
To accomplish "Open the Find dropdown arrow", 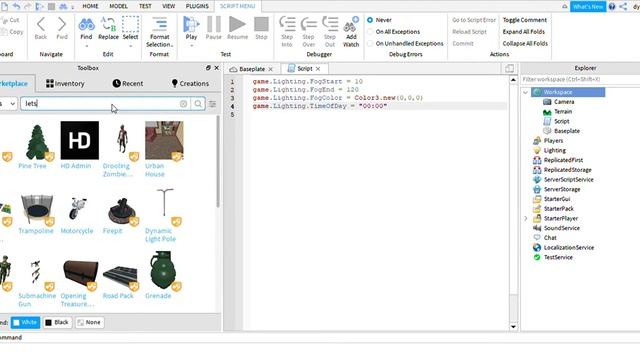I will pos(86,46).
